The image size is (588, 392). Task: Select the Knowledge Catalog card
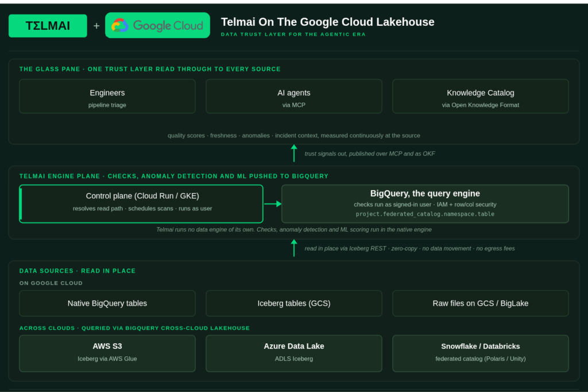pos(481,96)
